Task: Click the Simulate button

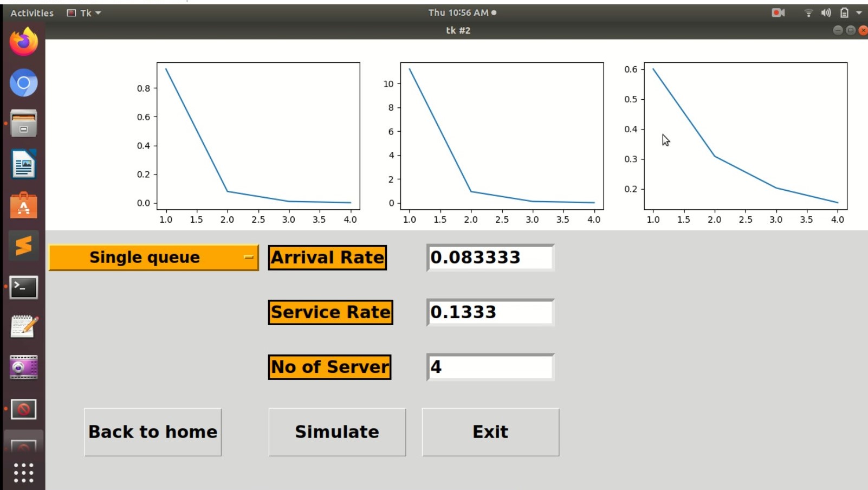Action: 337,432
